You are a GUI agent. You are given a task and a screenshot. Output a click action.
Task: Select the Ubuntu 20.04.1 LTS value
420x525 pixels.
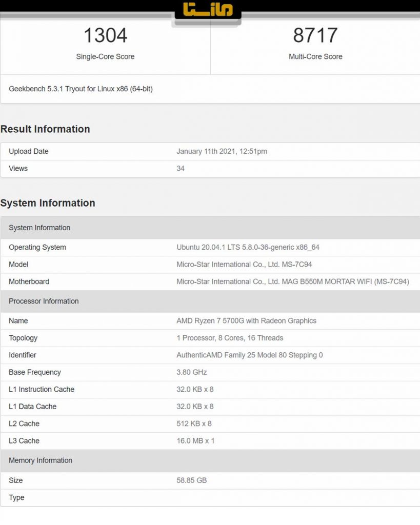(248, 248)
